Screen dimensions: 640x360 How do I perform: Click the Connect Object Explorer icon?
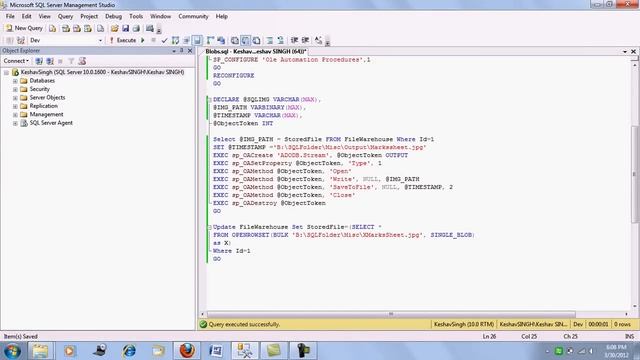[x=39, y=61]
